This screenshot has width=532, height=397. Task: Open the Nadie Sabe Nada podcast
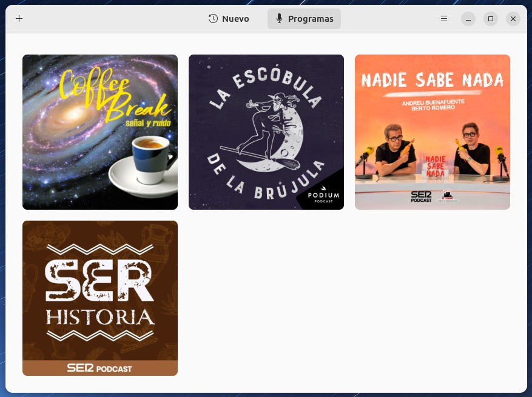click(x=433, y=132)
